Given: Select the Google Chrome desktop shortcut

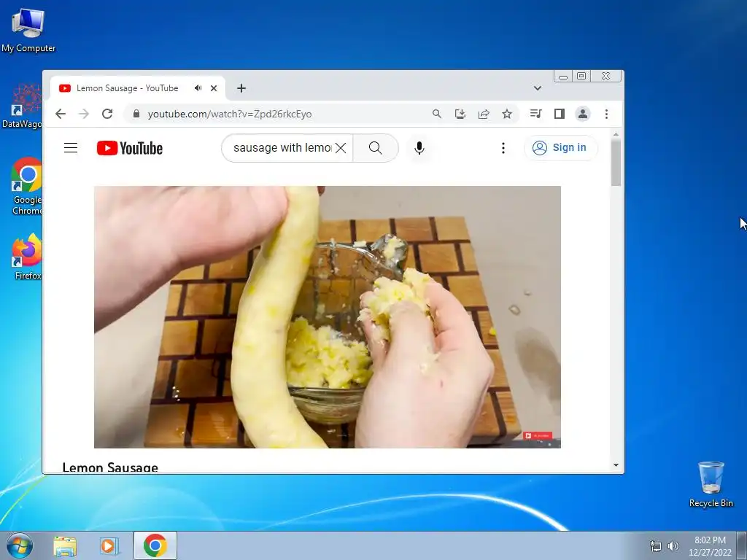Looking at the screenshot, I should [26, 187].
